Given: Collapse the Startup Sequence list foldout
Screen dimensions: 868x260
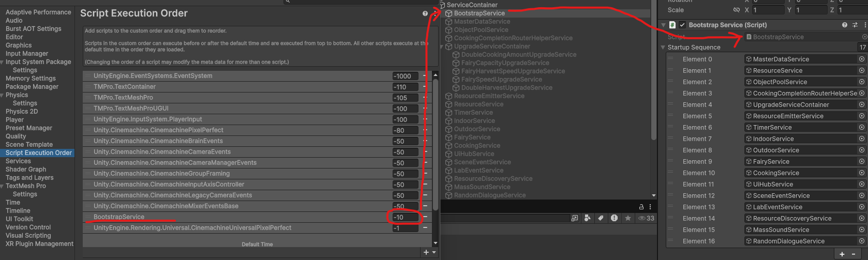Looking at the screenshot, I should (663, 48).
